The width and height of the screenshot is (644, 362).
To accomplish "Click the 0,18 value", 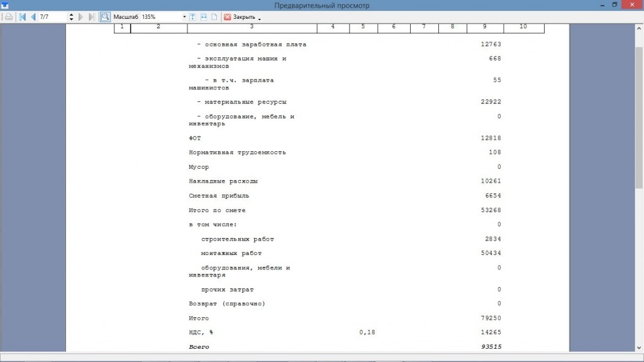I will click(x=367, y=332).
